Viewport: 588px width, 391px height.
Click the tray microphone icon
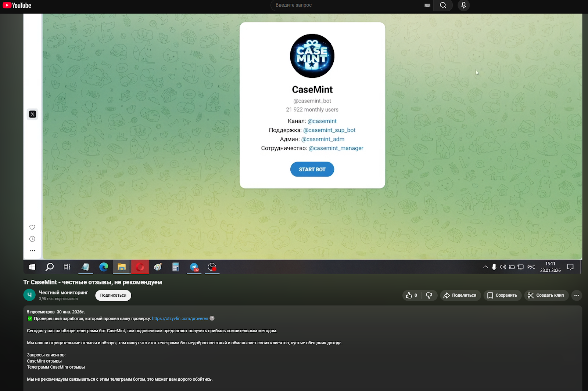click(x=494, y=267)
